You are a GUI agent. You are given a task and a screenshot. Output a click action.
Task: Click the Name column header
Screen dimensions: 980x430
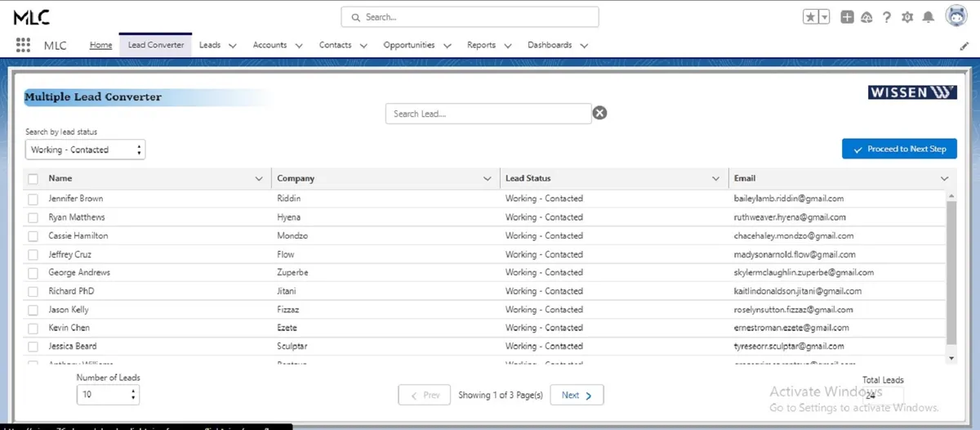pyautogui.click(x=149, y=178)
